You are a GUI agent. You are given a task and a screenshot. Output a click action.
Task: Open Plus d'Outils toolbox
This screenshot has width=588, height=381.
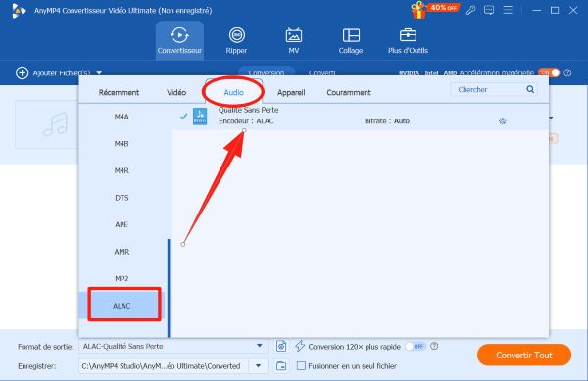(x=408, y=40)
